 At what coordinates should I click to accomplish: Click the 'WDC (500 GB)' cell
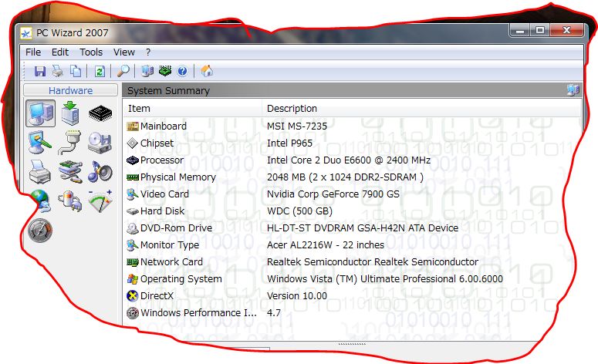pos(299,211)
